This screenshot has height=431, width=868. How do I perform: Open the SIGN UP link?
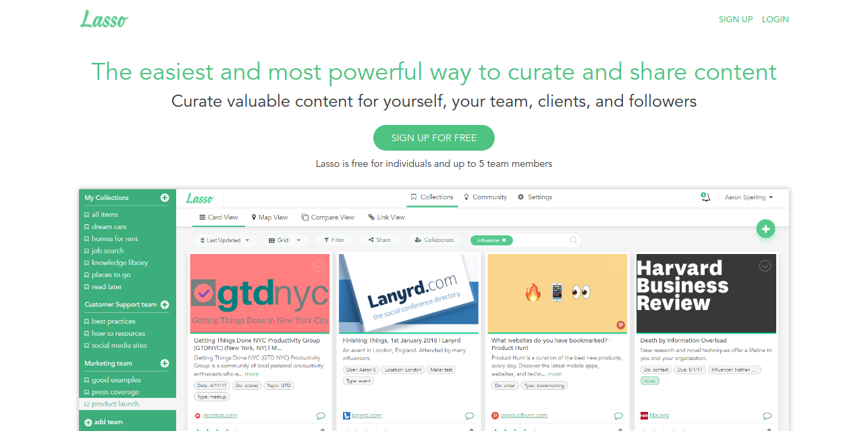point(736,19)
